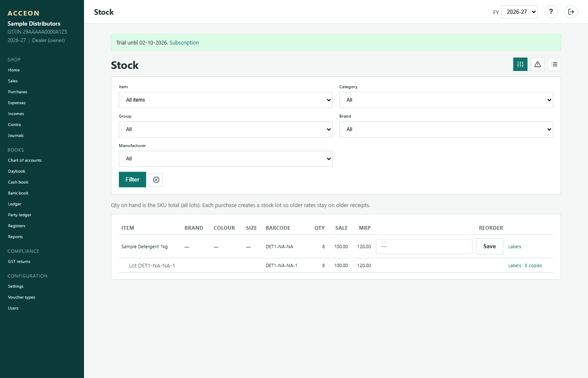Click the MRP column header

365,228
